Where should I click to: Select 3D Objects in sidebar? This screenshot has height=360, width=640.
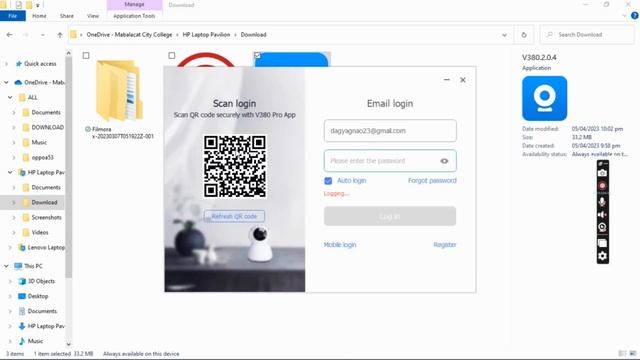click(x=41, y=281)
